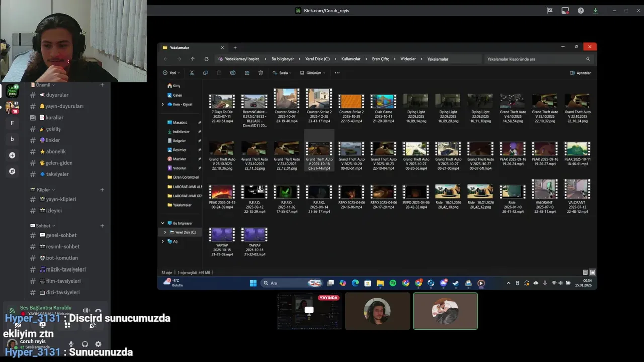644x362 pixels.
Task: Open Discord user settings gear icon
Action: 98,344
